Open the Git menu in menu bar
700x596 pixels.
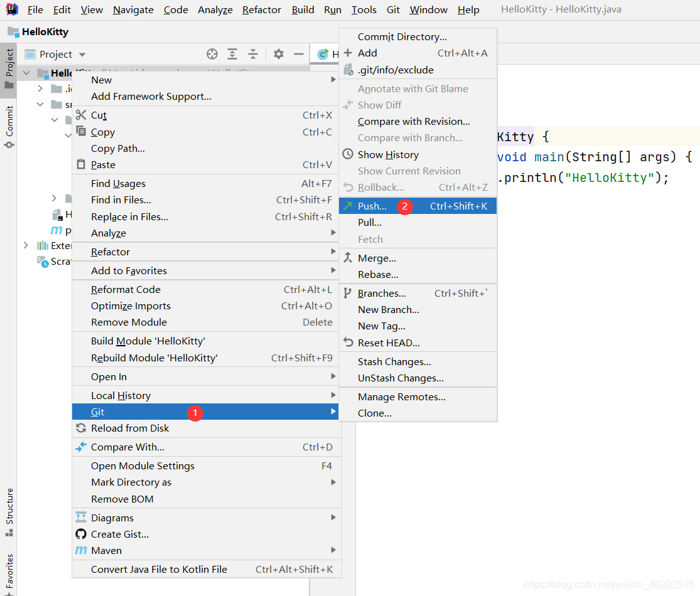(393, 10)
